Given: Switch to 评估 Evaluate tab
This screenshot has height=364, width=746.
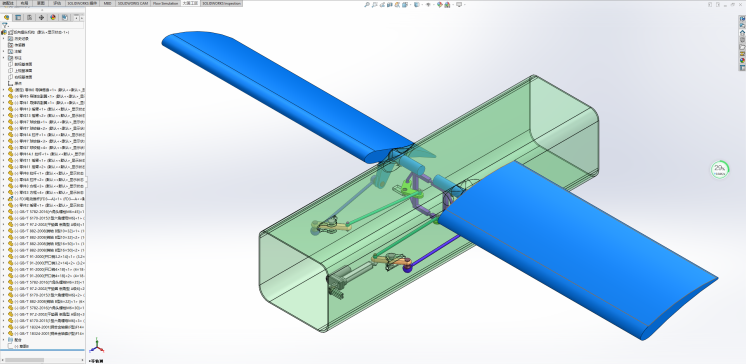Looking at the screenshot, I should tap(57, 3).
